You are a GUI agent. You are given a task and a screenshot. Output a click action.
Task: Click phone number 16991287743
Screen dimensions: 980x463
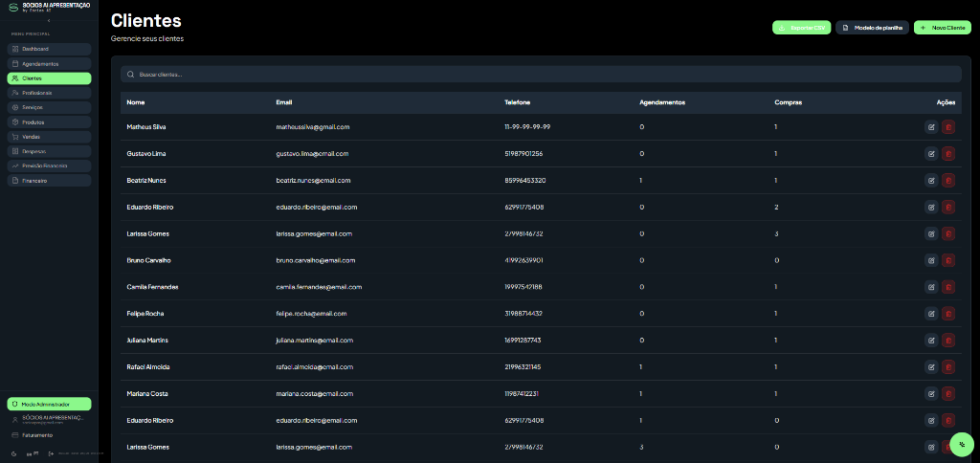click(x=523, y=341)
